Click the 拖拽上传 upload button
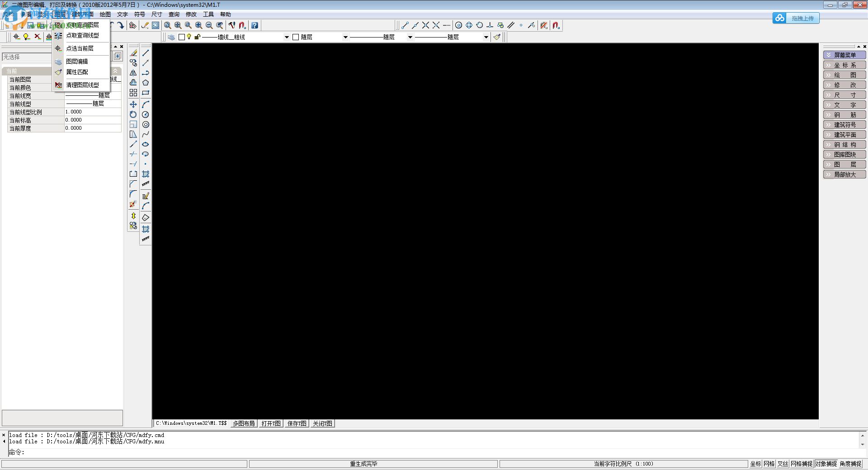Viewport: 868px width, 470px height. [x=796, y=18]
